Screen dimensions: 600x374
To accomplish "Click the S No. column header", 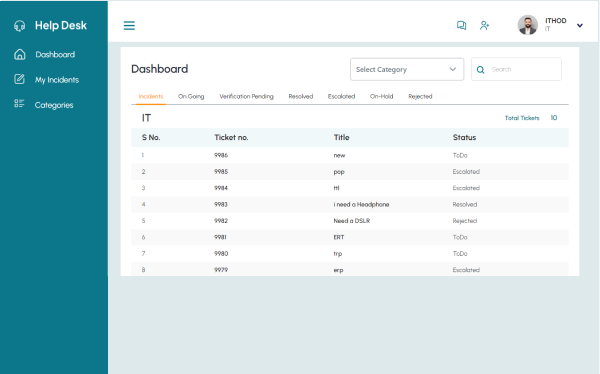I will click(151, 137).
